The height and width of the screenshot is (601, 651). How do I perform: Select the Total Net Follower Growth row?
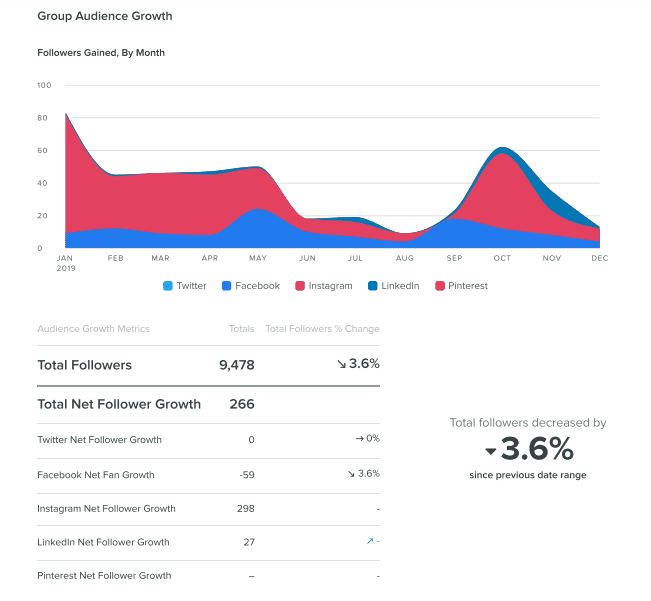pyautogui.click(x=119, y=404)
